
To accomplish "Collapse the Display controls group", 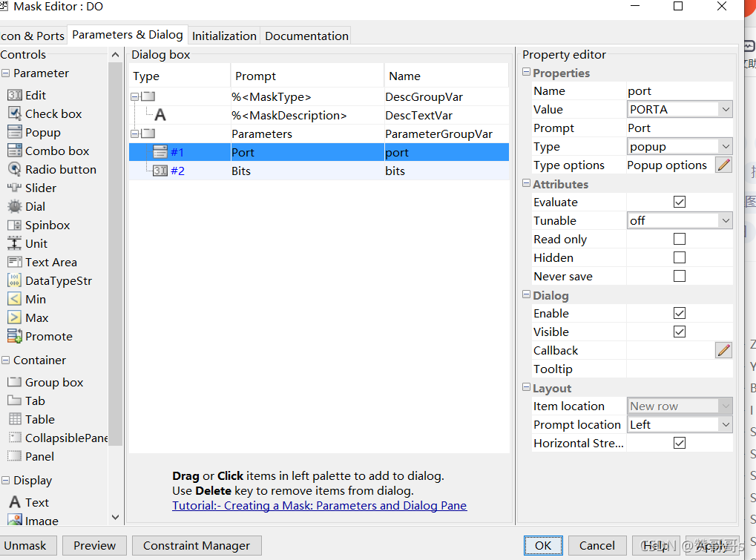I will coord(6,480).
